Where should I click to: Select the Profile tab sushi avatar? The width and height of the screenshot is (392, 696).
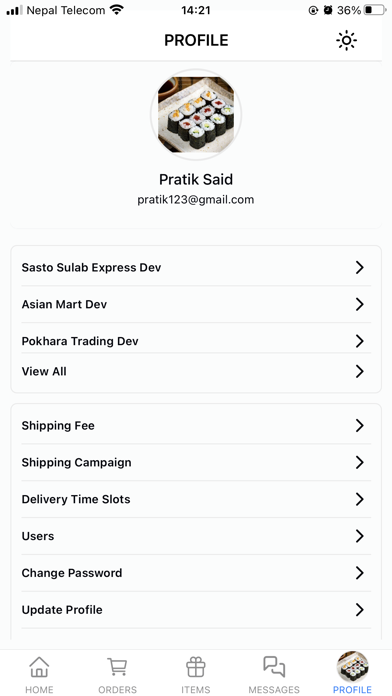[x=352, y=667]
